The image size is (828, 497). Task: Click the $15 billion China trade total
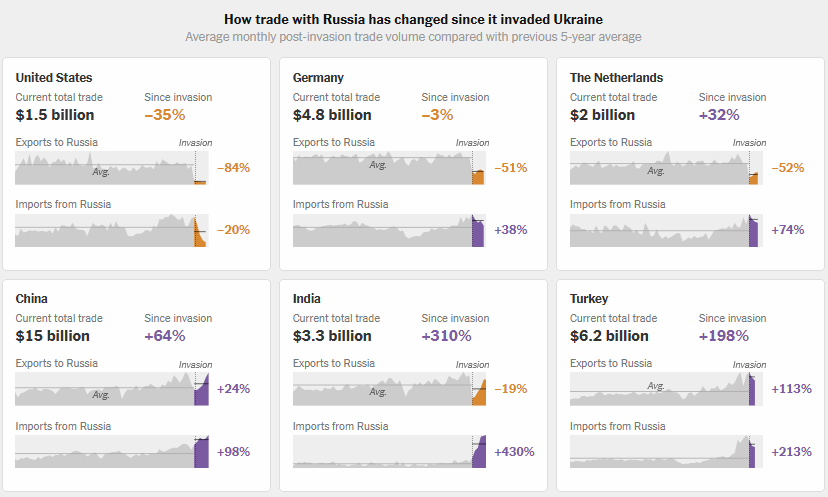(x=52, y=336)
